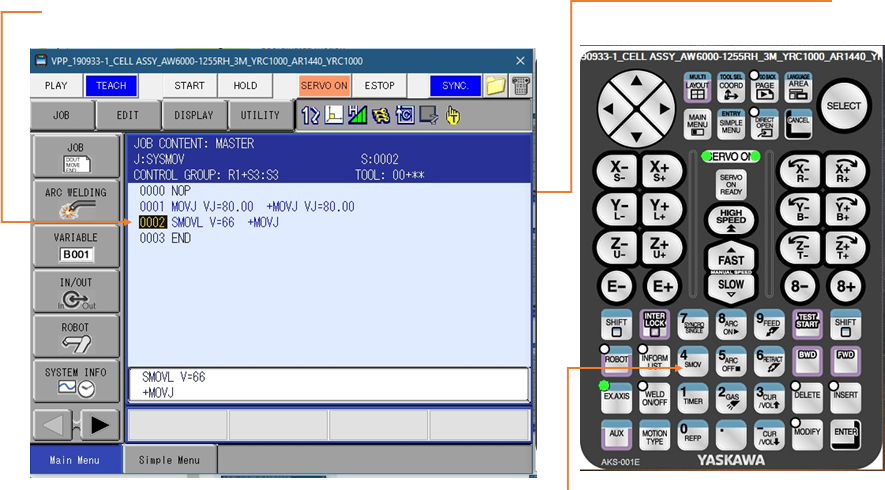Screen dimensions: 885x490
Task: Switch to TEACH mode
Action: (x=111, y=86)
